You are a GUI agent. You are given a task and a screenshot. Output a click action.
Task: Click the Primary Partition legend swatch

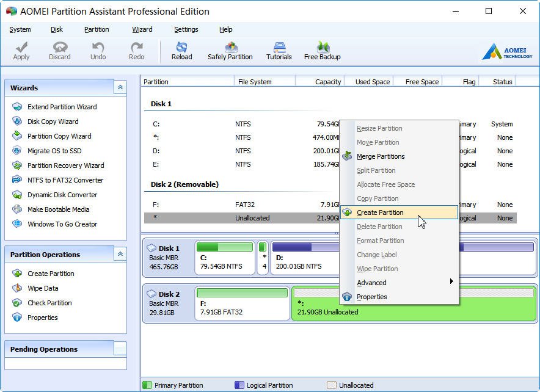(x=147, y=385)
